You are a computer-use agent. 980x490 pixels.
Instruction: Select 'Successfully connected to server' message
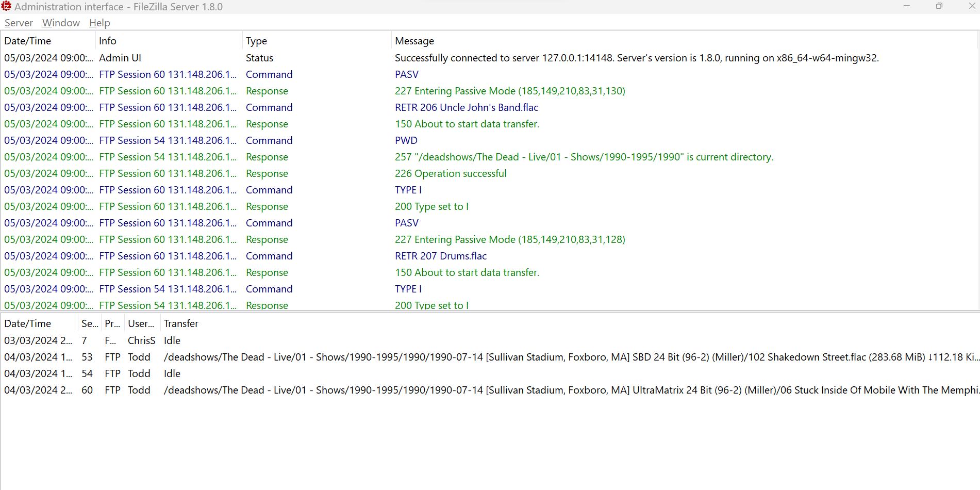637,58
